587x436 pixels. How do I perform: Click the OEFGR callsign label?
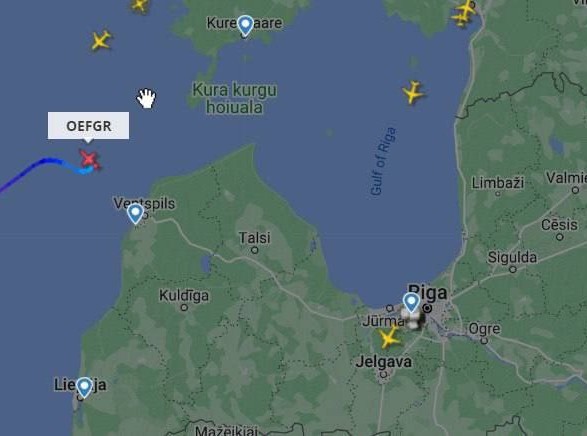88,126
